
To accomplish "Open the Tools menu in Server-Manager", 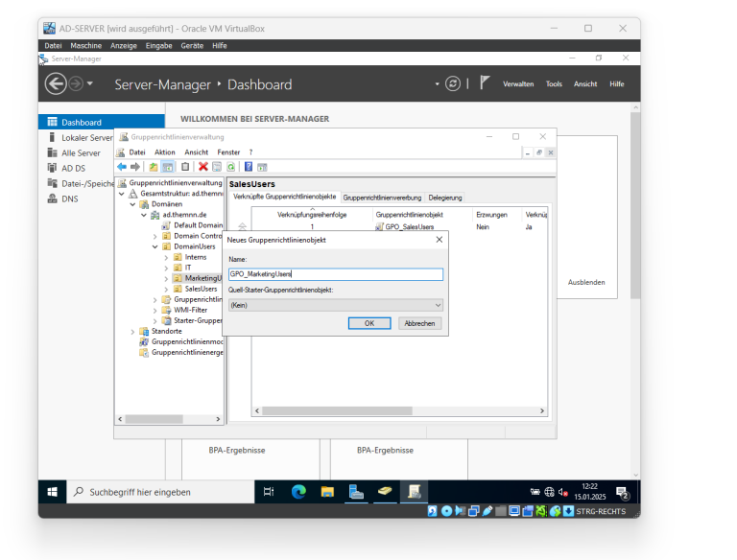I will 554,84.
